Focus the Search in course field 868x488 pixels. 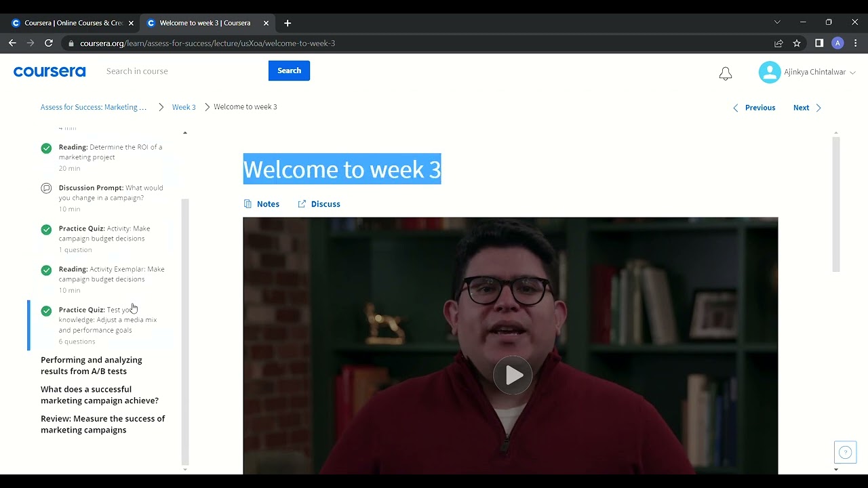[183, 71]
